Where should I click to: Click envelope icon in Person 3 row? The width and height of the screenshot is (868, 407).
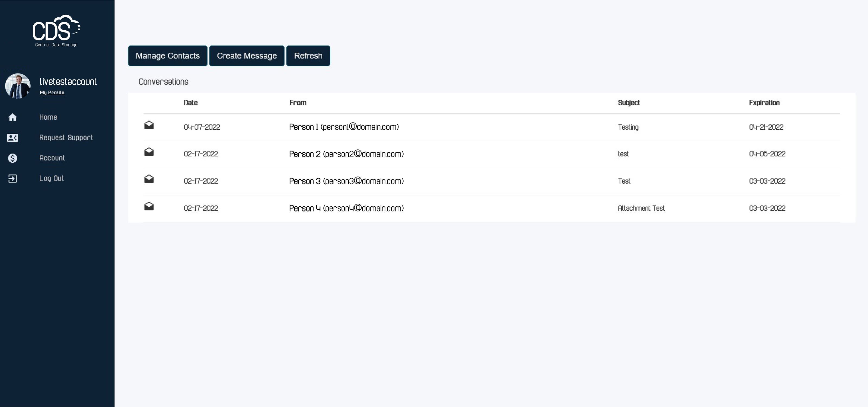pyautogui.click(x=149, y=179)
